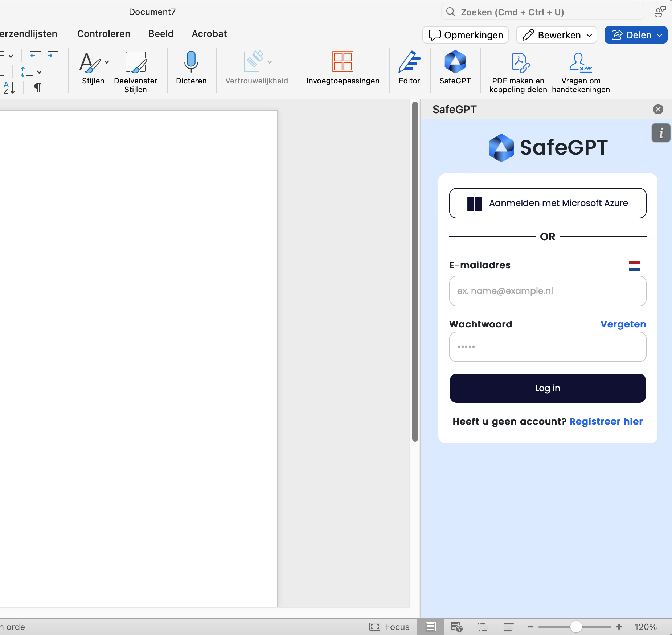The width and height of the screenshot is (672, 635).
Task: Click the Dicteren microphone icon
Action: click(191, 62)
